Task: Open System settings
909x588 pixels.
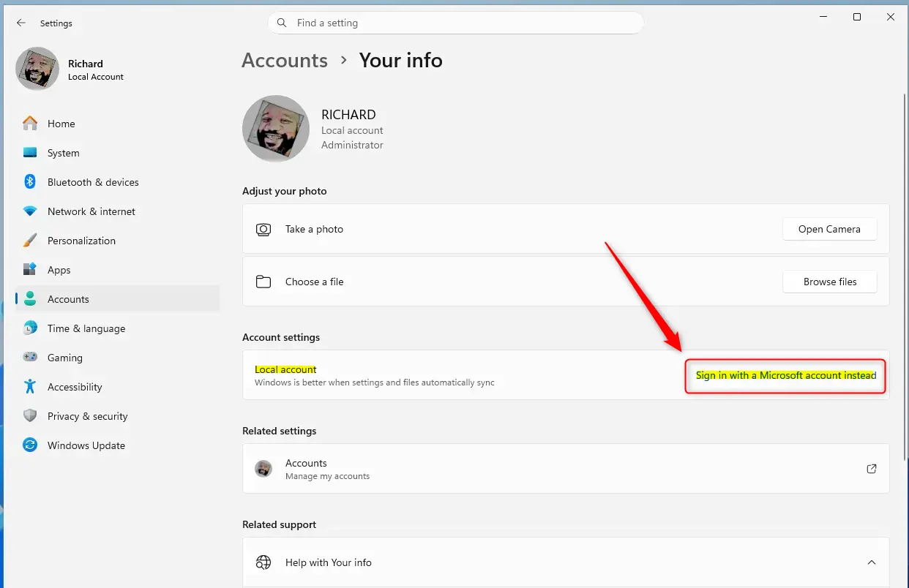Action: [117, 153]
